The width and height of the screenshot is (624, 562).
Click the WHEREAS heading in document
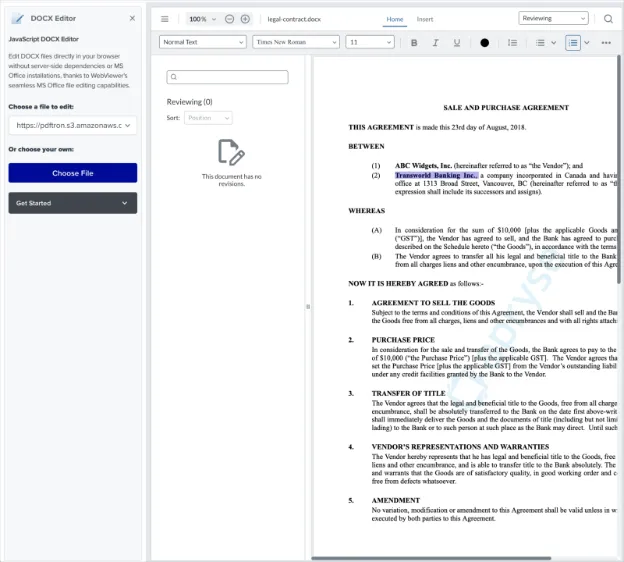pyautogui.click(x=367, y=211)
